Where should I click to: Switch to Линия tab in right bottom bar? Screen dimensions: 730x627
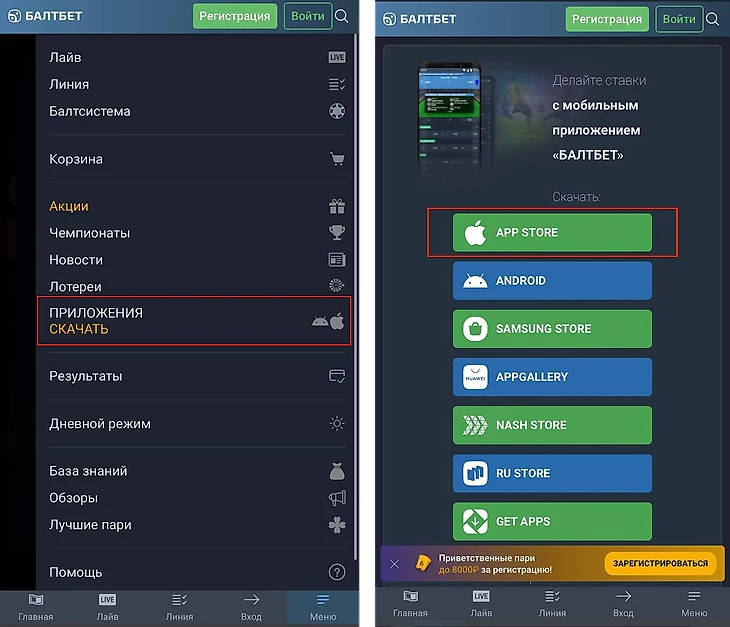coord(552,604)
